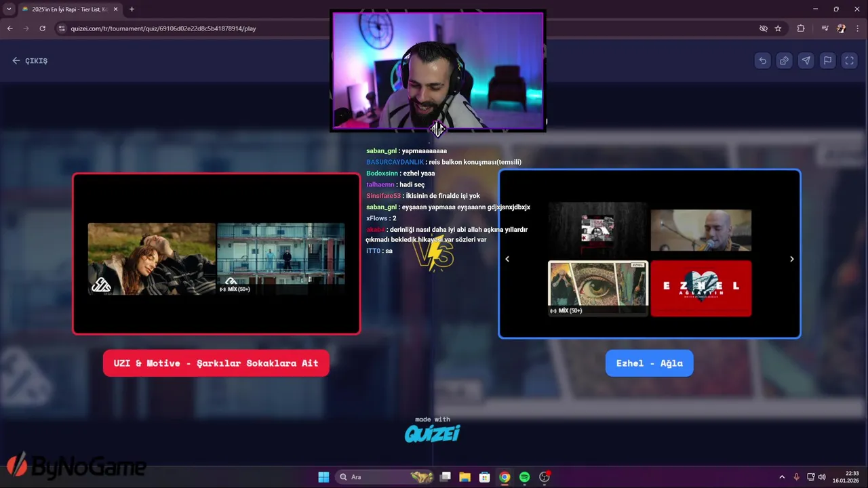The image size is (868, 488).
Task: Select the dark thumbnail with small red image
Action: [598, 229]
